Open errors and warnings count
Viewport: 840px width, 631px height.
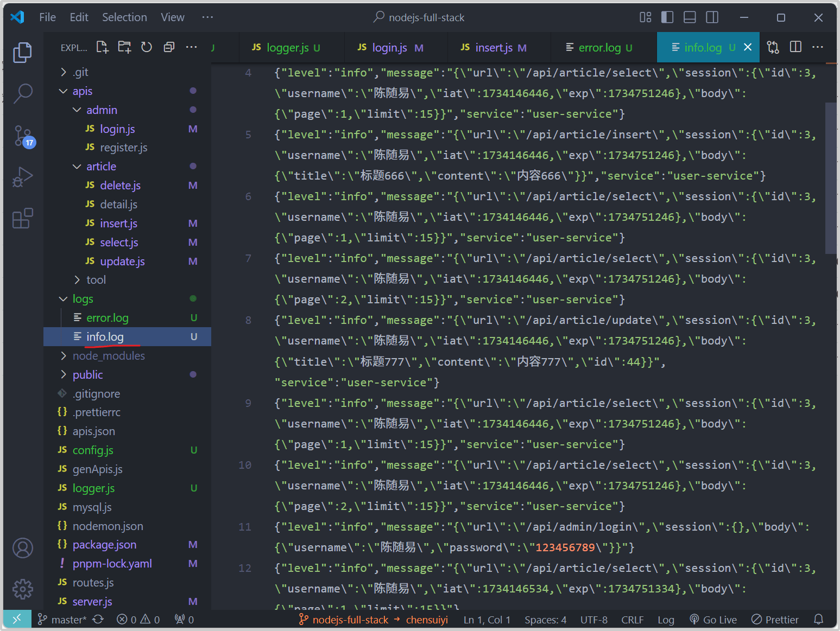138,619
